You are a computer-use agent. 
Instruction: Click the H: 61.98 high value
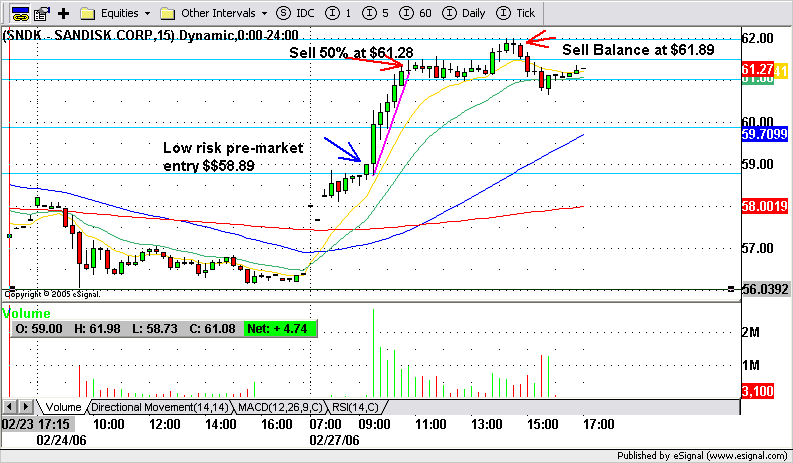pos(97,329)
